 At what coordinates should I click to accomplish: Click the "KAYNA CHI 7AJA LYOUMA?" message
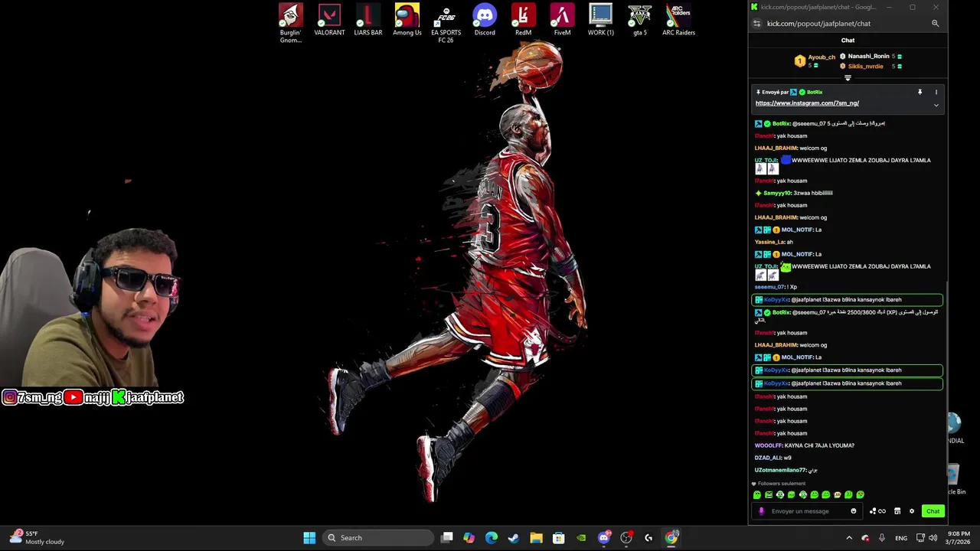point(819,445)
